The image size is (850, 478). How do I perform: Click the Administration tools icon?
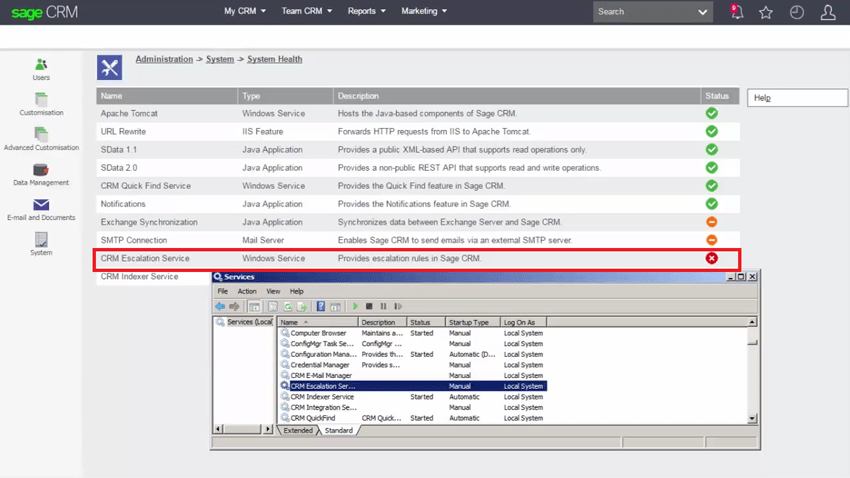(x=110, y=68)
